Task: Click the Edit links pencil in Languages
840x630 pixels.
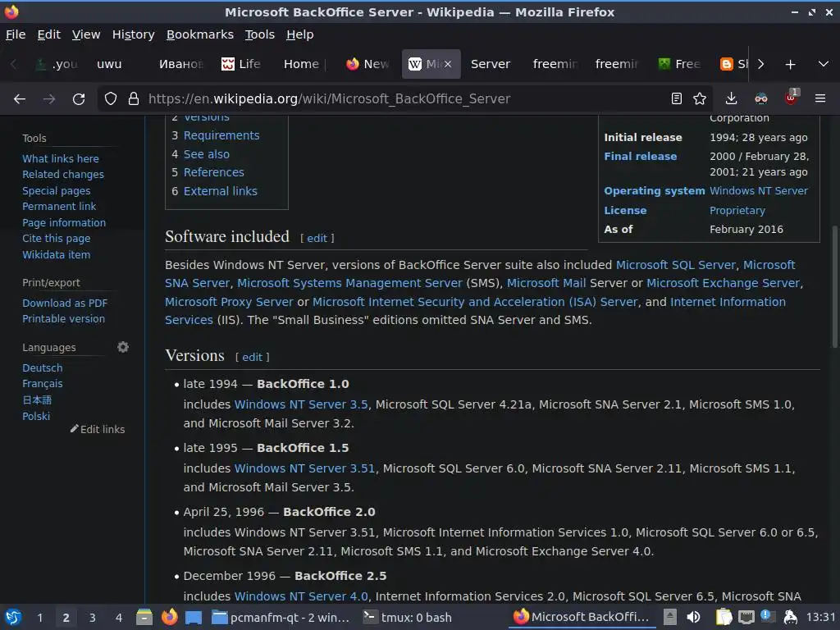Action: [98, 429]
